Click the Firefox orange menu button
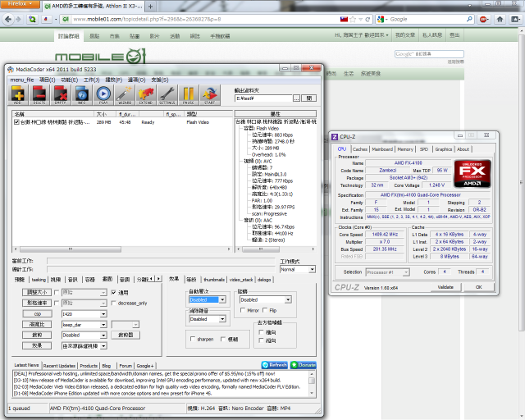The image size is (525, 420). (x=20, y=4)
